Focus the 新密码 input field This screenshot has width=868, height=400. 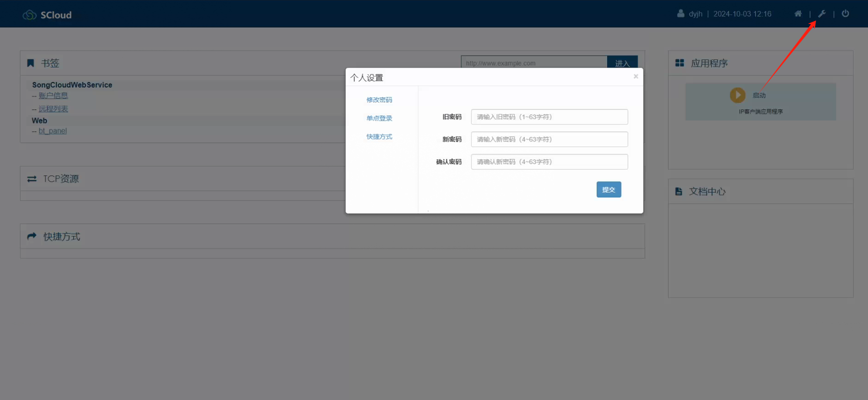549,139
